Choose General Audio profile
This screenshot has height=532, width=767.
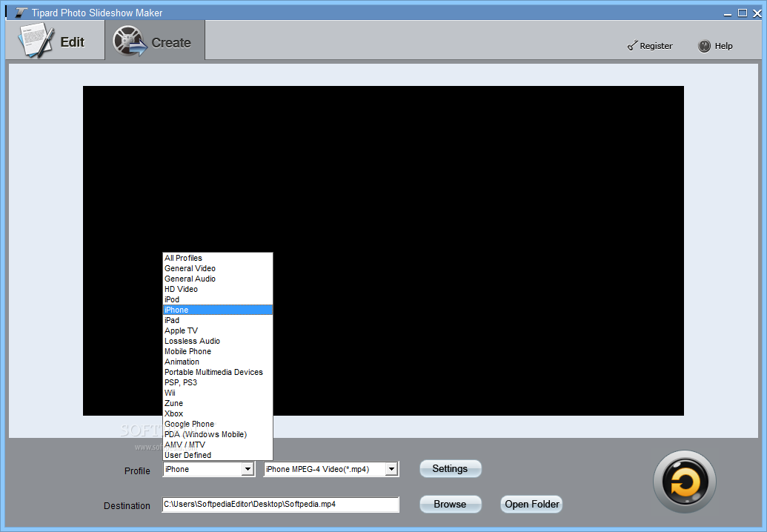coord(217,279)
